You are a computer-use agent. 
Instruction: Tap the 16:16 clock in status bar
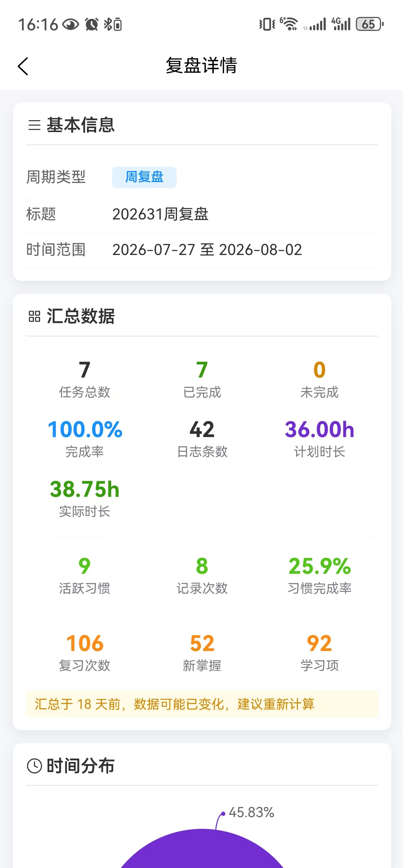(38, 25)
